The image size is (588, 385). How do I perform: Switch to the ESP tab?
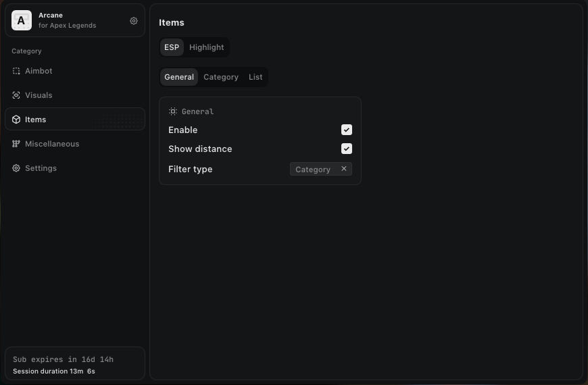pyautogui.click(x=172, y=47)
